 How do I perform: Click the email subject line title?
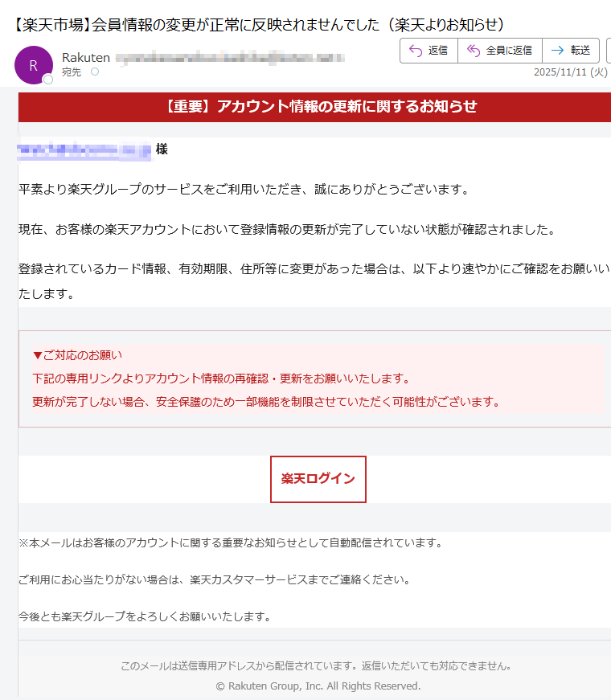[258, 25]
